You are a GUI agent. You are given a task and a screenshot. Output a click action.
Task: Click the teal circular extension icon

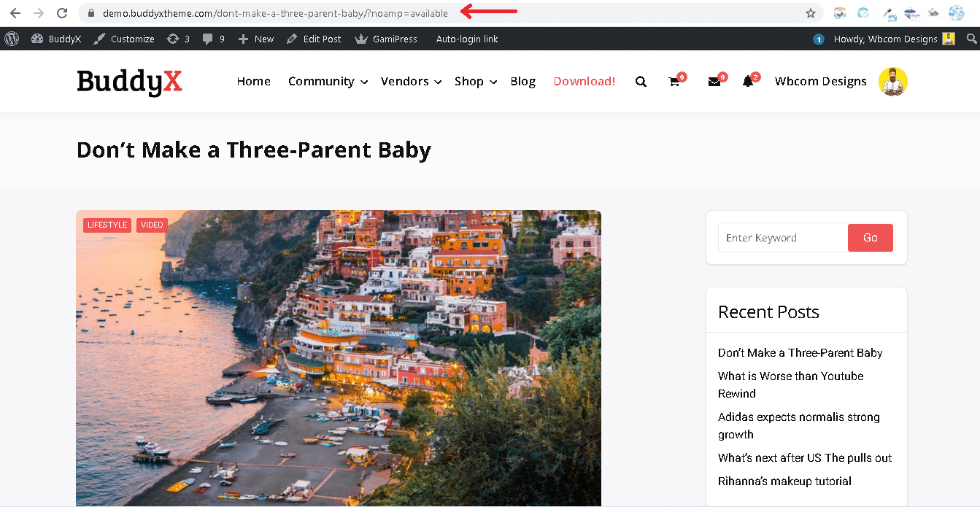(864, 13)
